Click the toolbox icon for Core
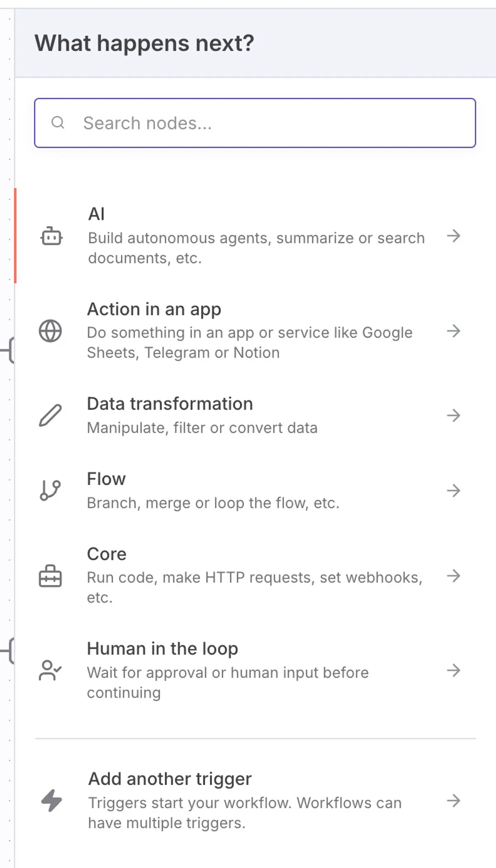This screenshot has height=868, width=496. point(50,576)
